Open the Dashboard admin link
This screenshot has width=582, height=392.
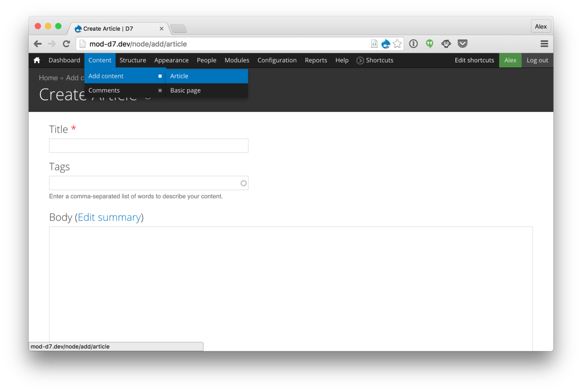coord(65,60)
